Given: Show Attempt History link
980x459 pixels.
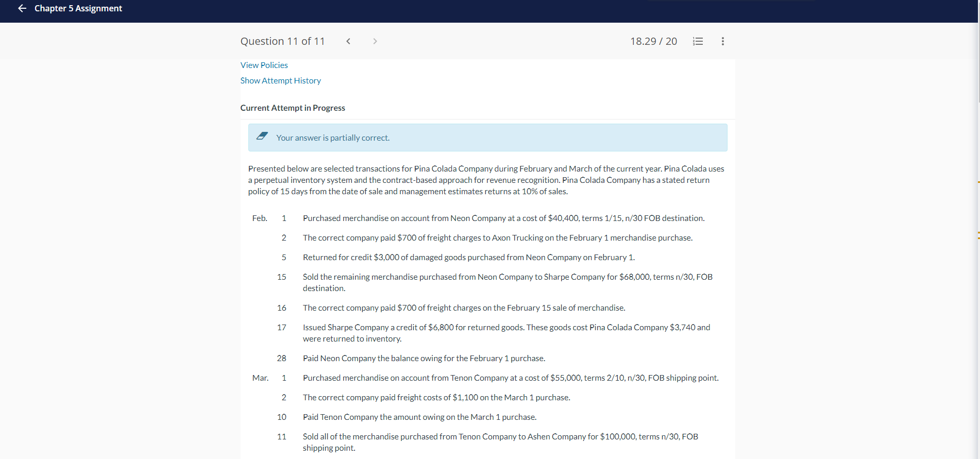Looking at the screenshot, I should point(280,80).
